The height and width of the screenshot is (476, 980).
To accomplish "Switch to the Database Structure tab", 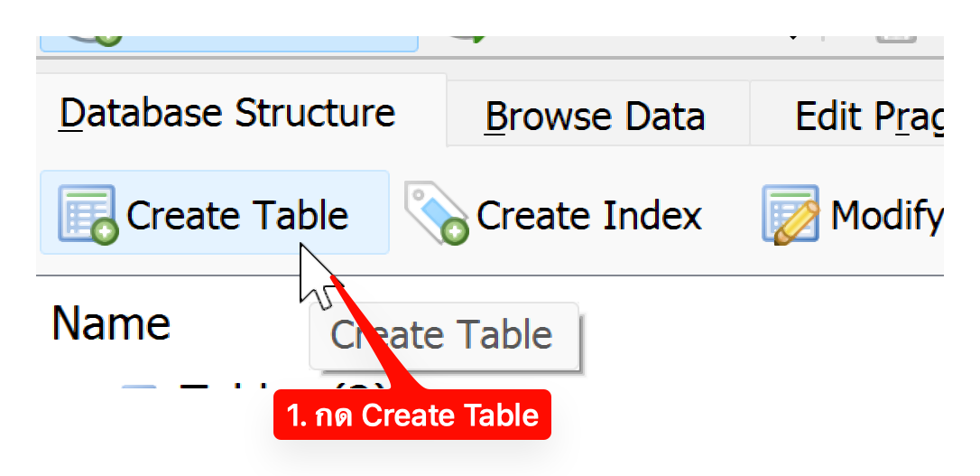I will pyautogui.click(x=227, y=114).
